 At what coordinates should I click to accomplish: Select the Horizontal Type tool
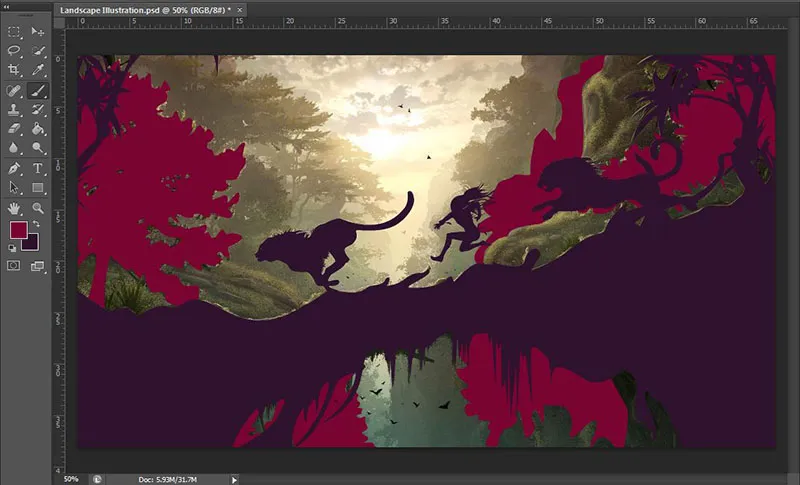[38, 168]
